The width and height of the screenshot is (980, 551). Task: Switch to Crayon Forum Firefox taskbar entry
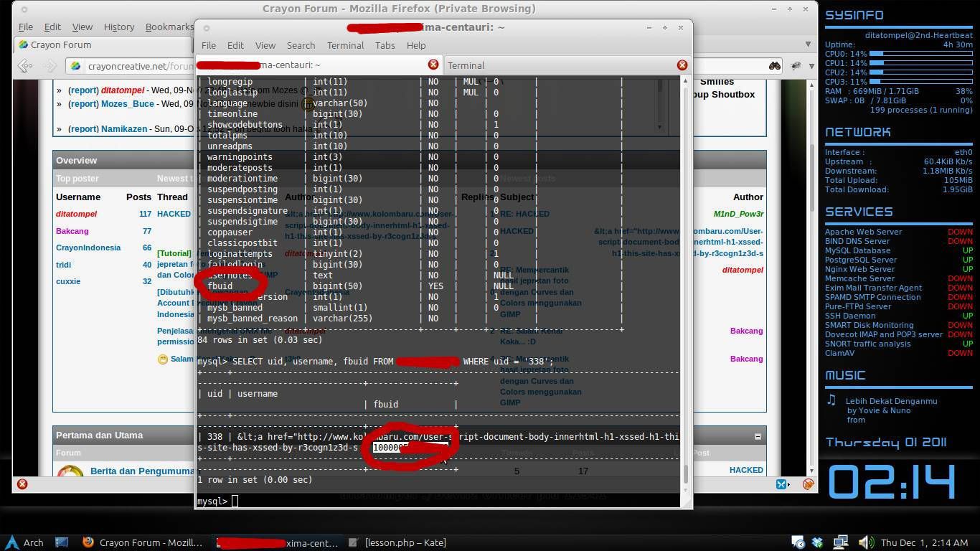click(x=142, y=542)
